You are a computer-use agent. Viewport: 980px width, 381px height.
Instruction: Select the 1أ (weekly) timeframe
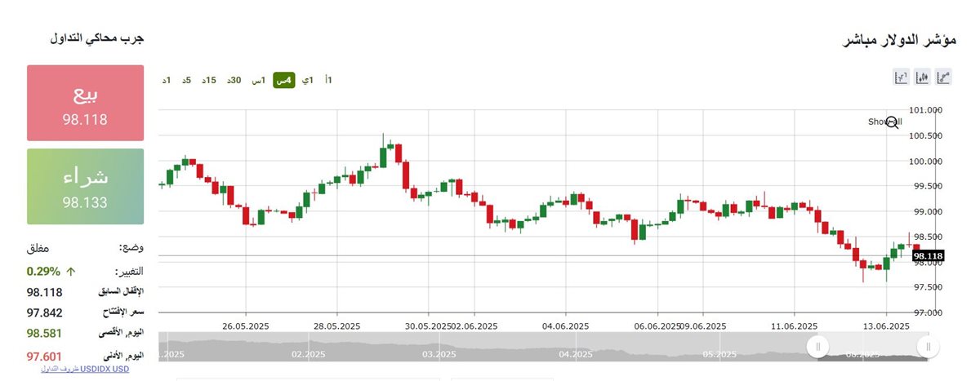pyautogui.click(x=328, y=80)
